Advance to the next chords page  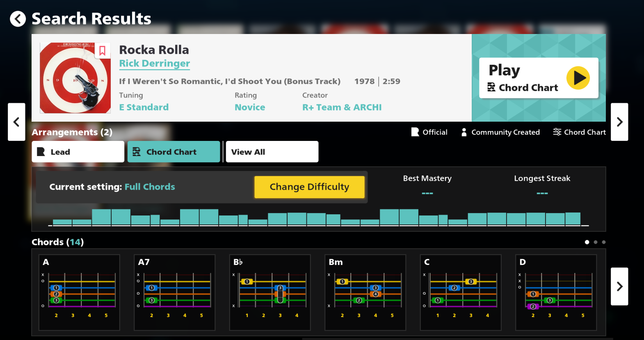click(x=619, y=286)
